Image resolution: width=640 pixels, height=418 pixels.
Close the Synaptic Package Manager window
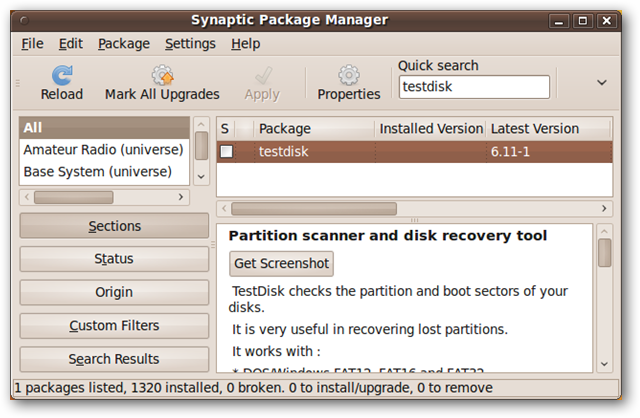coord(607,21)
